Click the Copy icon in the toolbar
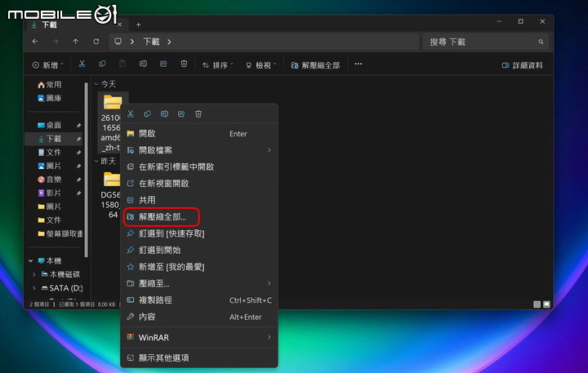 (102, 64)
